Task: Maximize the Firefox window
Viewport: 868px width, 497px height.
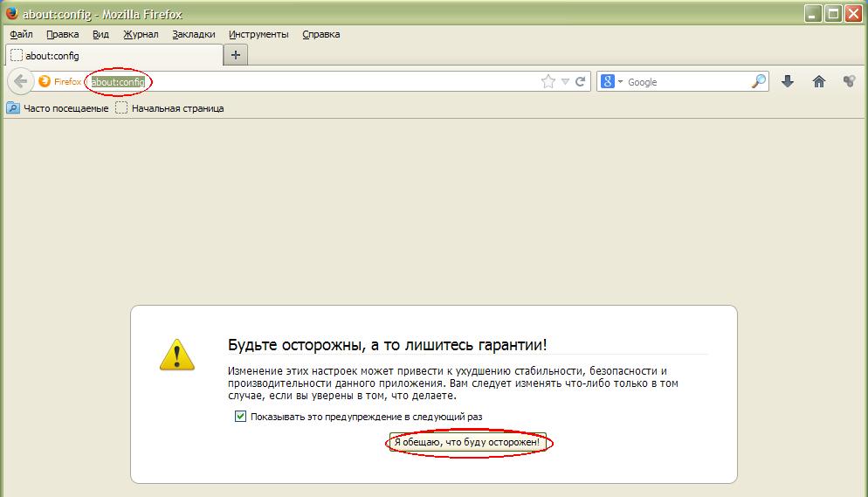Action: pos(833,13)
